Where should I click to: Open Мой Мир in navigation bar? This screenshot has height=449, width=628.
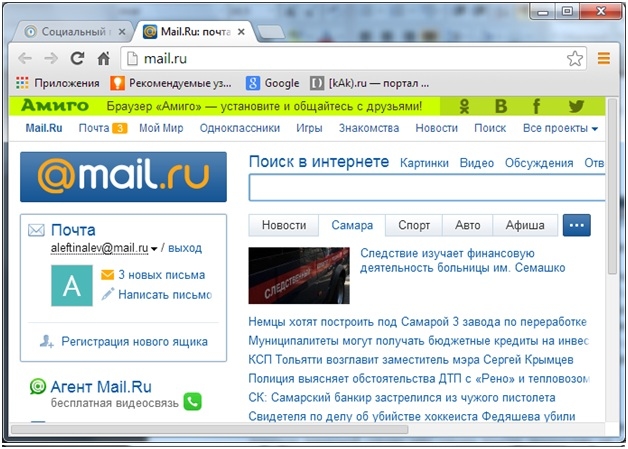[x=161, y=128]
